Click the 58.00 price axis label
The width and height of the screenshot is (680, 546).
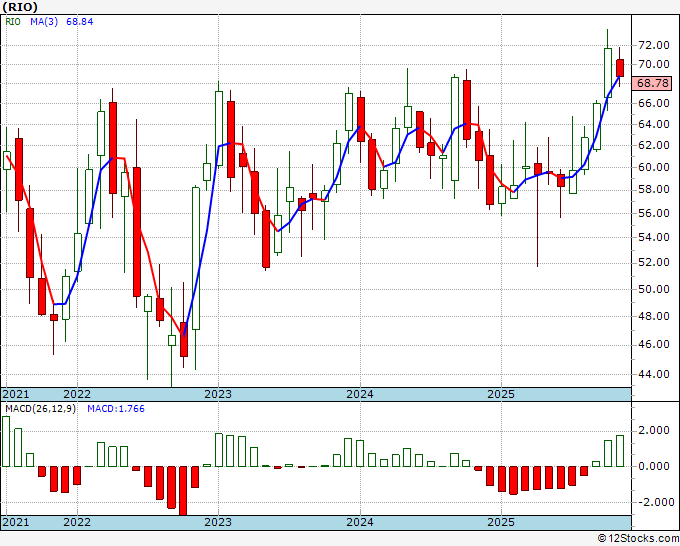(x=654, y=190)
